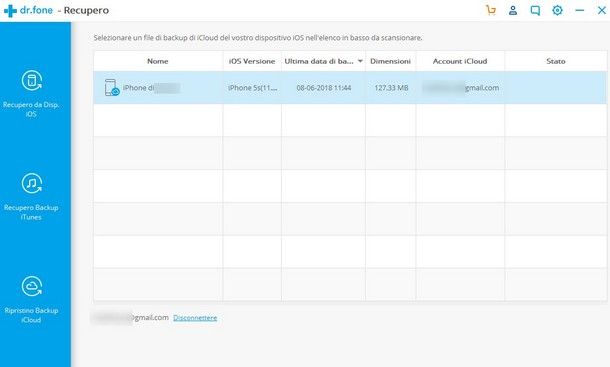The image size is (610, 367).
Task: Click the "127.33 MB" size cell
Action: click(391, 88)
